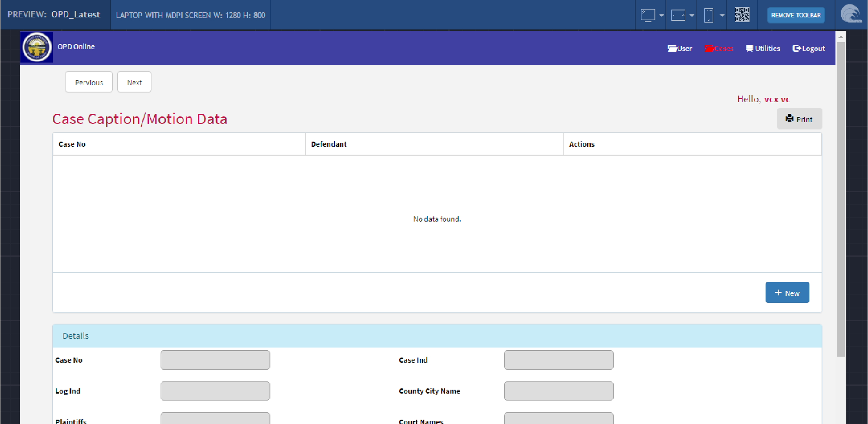868x424 pixels.
Task: Click the OPD Online state seal logo
Action: pyautogui.click(x=37, y=47)
